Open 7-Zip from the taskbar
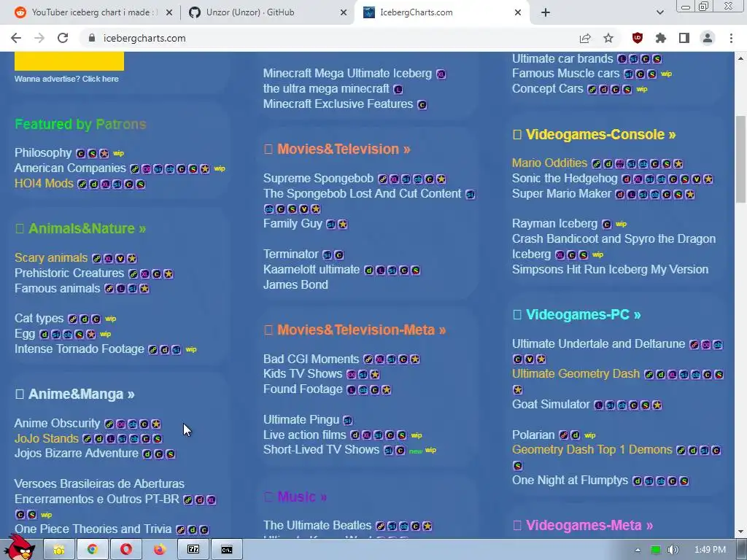747x560 pixels. click(x=193, y=550)
